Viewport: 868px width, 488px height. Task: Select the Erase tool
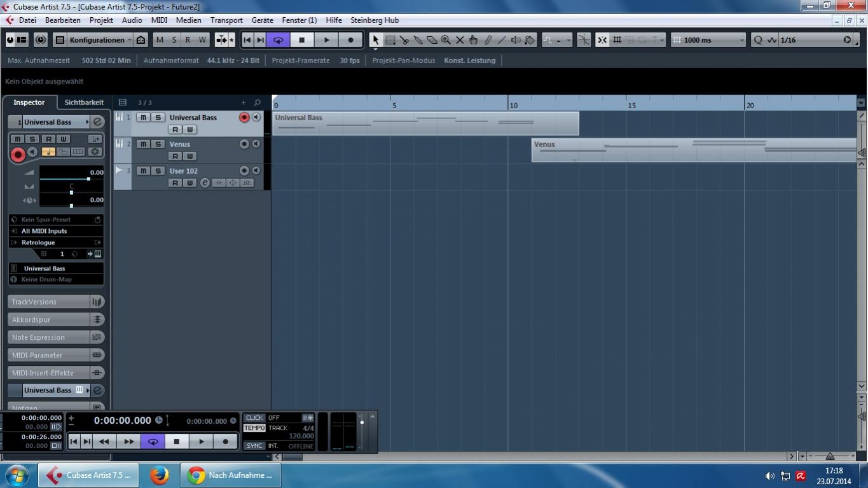432,40
